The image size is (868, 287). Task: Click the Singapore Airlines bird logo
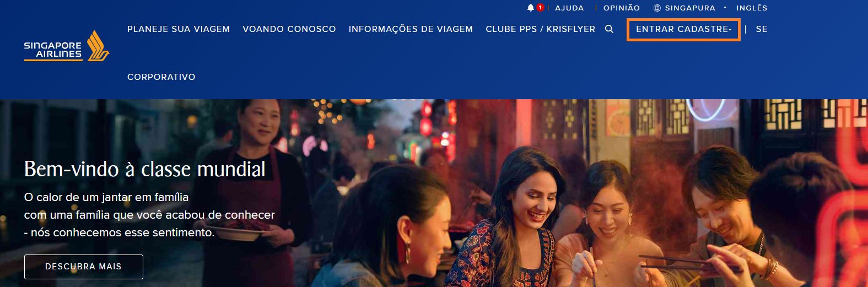click(98, 45)
